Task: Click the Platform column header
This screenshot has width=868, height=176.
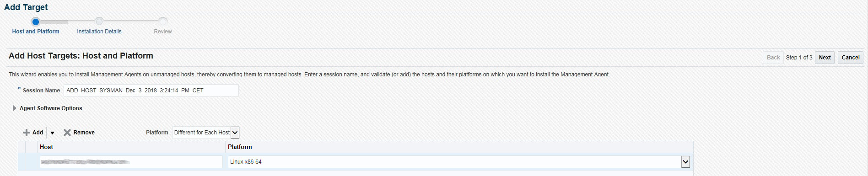Action: click(x=459, y=147)
